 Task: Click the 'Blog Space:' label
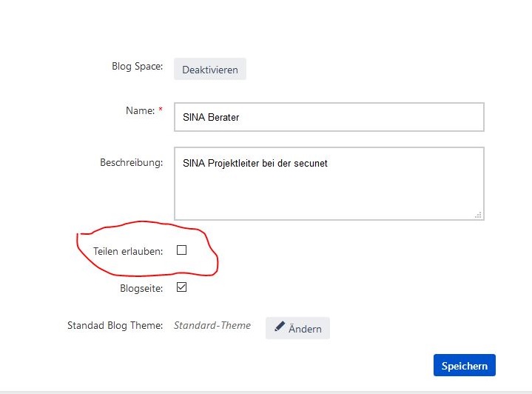(x=138, y=66)
